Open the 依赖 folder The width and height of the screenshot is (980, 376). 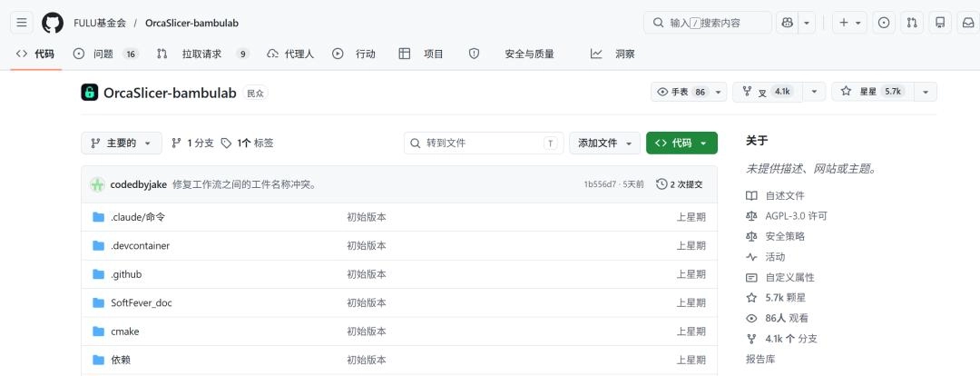pos(121,361)
